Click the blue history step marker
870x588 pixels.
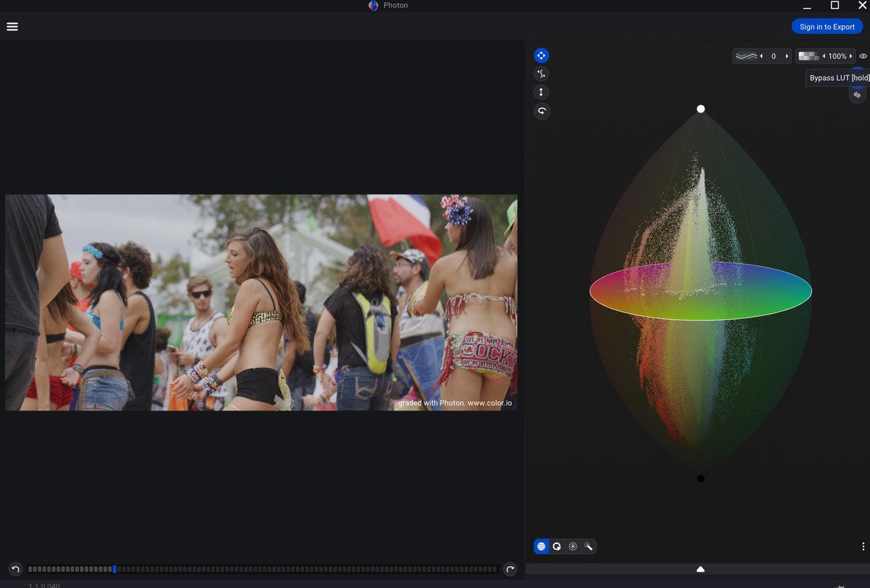114,569
